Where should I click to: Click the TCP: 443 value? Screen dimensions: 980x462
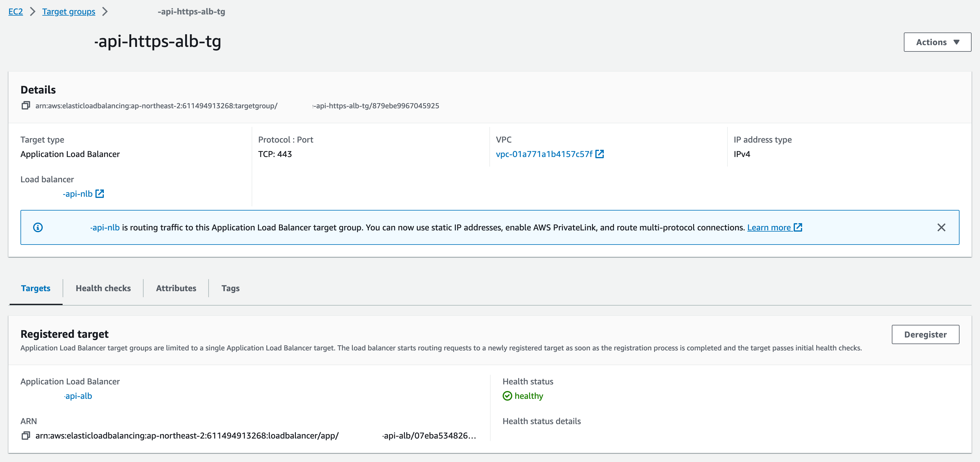tap(275, 154)
